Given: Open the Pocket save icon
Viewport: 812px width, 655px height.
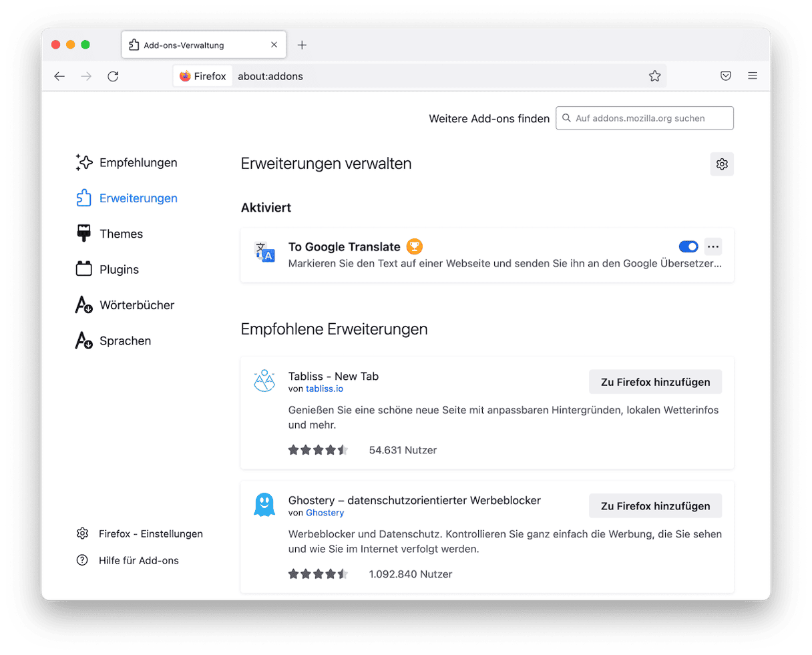Looking at the screenshot, I should (x=726, y=76).
